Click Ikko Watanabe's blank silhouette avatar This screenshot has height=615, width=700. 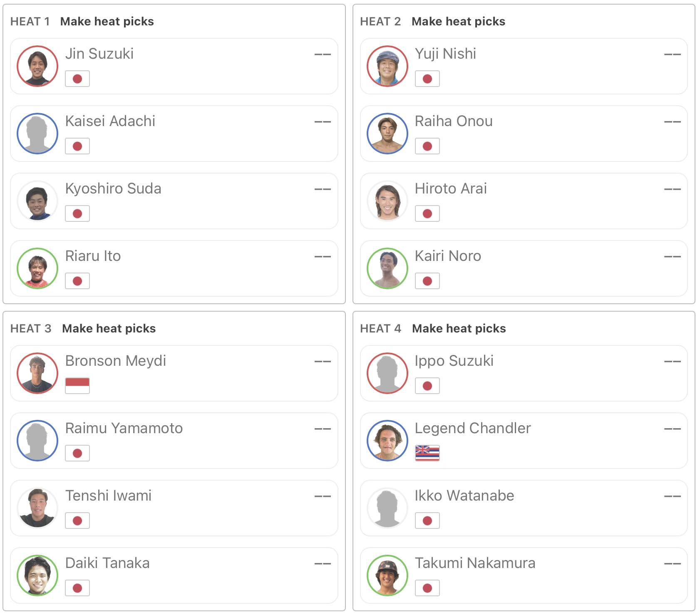387,508
